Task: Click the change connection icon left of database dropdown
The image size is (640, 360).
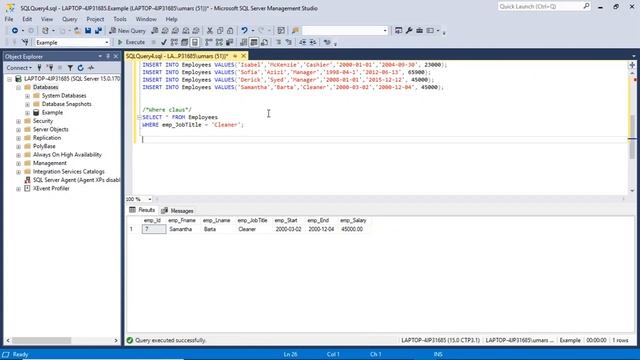Action: [25, 42]
